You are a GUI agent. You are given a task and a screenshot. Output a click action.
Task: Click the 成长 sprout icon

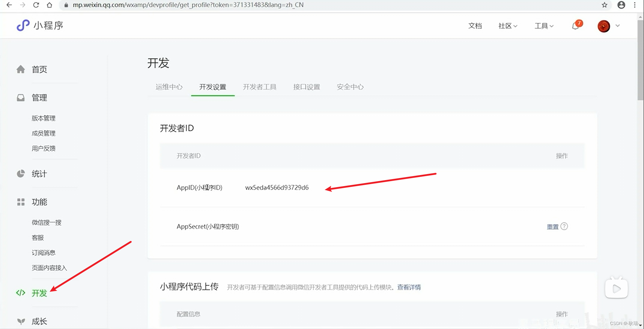click(21, 321)
